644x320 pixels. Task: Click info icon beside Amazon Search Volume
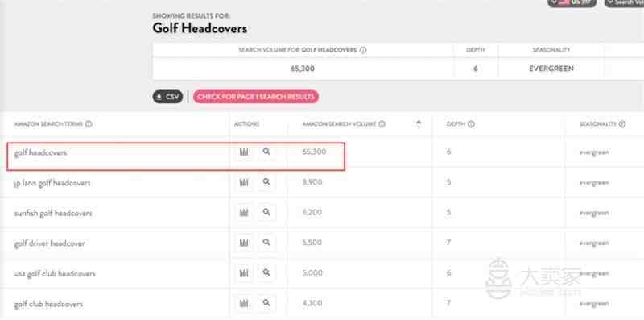(x=382, y=124)
